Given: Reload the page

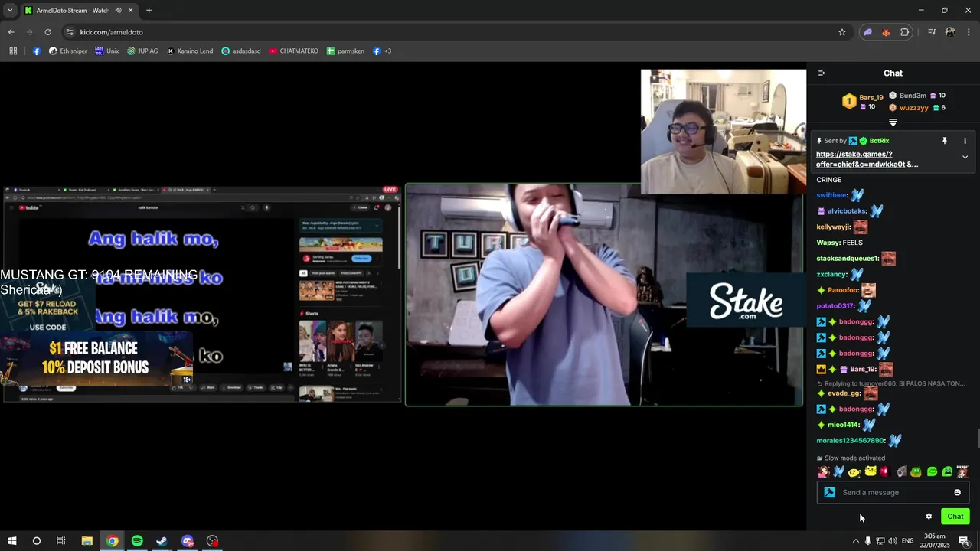Looking at the screenshot, I should click(x=47, y=32).
